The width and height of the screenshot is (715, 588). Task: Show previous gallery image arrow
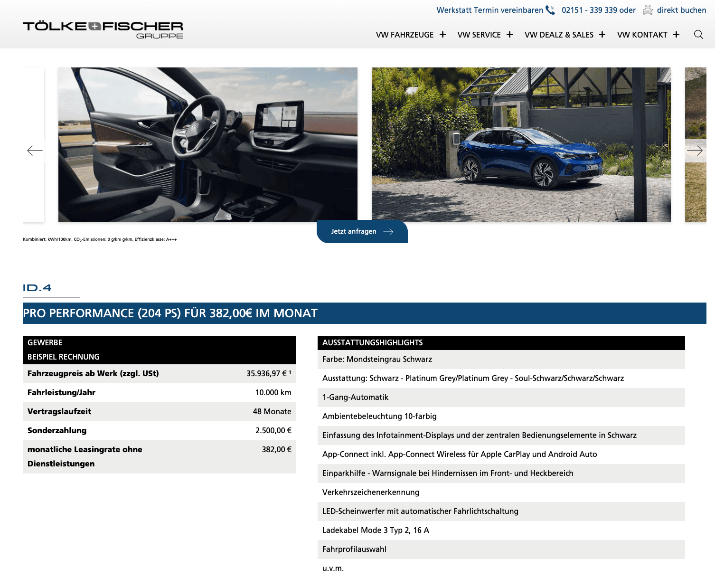35,151
